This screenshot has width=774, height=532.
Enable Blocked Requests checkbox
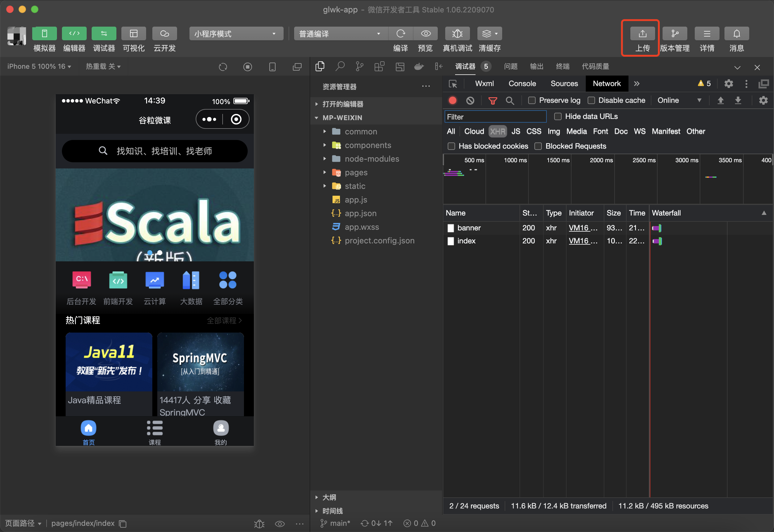pyautogui.click(x=538, y=146)
